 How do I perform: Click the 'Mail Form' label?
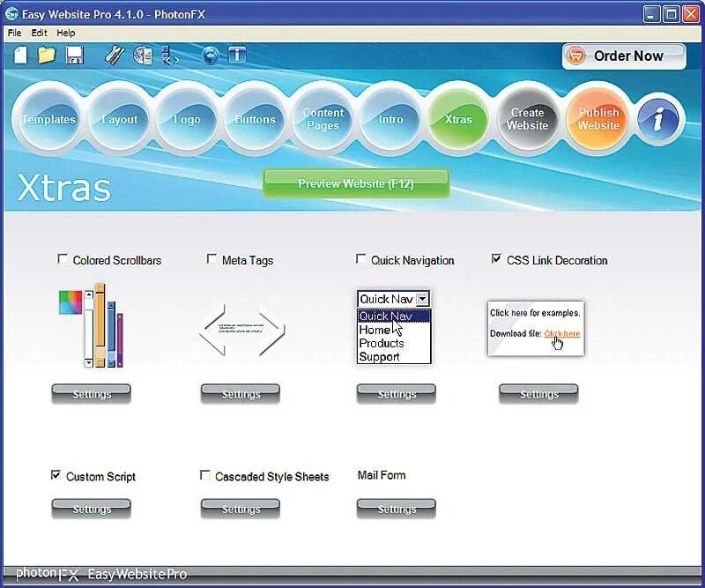tap(382, 475)
